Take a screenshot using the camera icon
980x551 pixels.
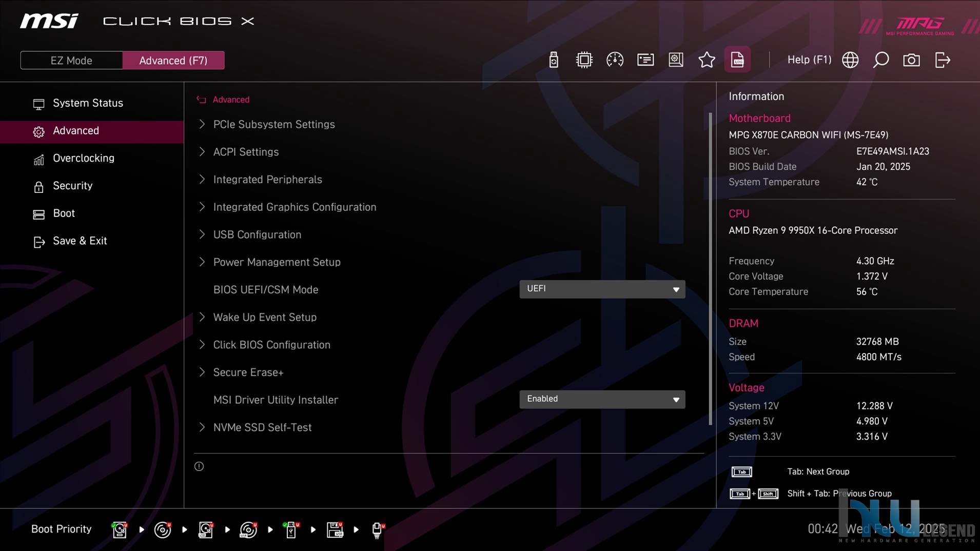click(912, 60)
